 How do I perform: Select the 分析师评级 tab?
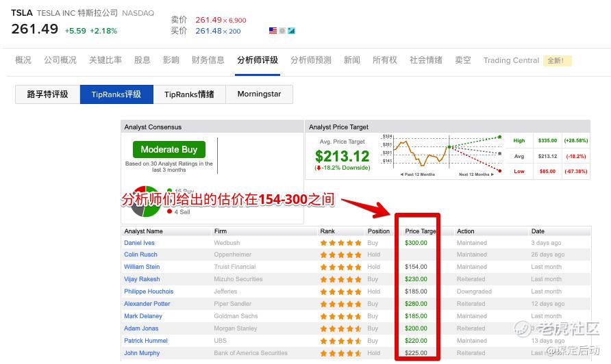(258, 60)
